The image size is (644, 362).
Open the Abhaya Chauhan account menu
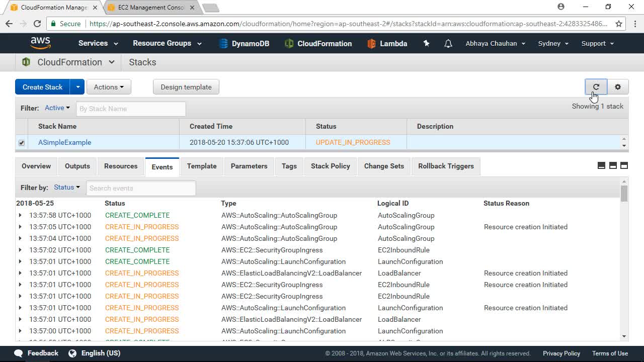point(496,43)
